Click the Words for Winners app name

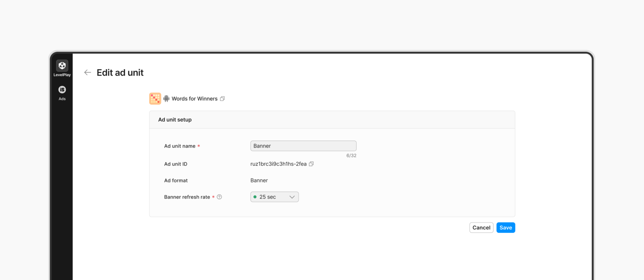pos(195,99)
